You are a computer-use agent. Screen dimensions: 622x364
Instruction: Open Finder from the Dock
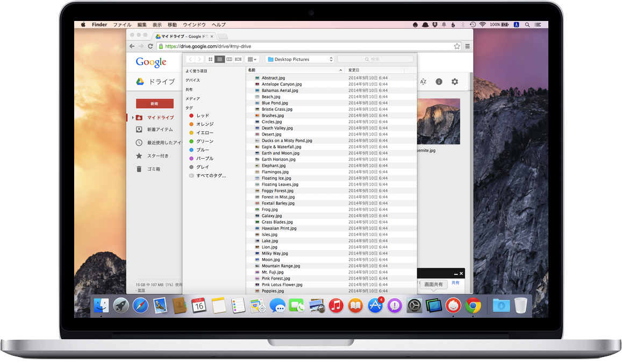point(101,305)
